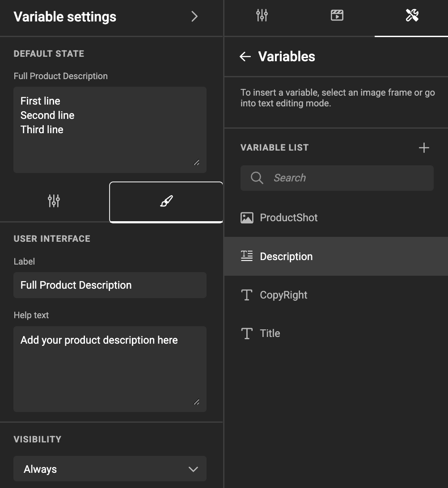
Task: Open settings sliders tab below default state
Action: [54, 201]
